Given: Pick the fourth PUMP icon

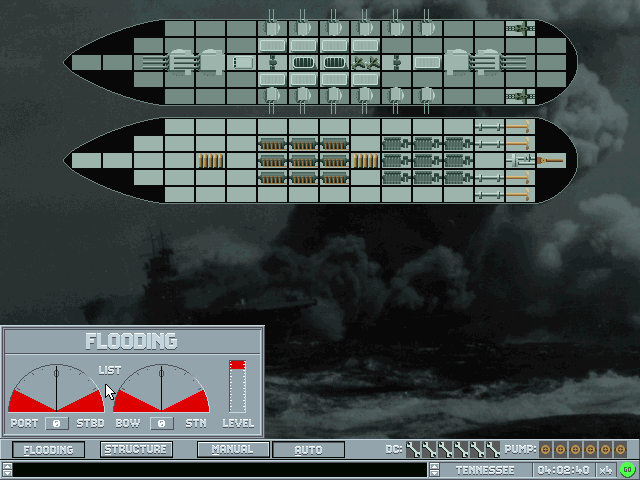Looking at the screenshot, I should (x=590, y=449).
